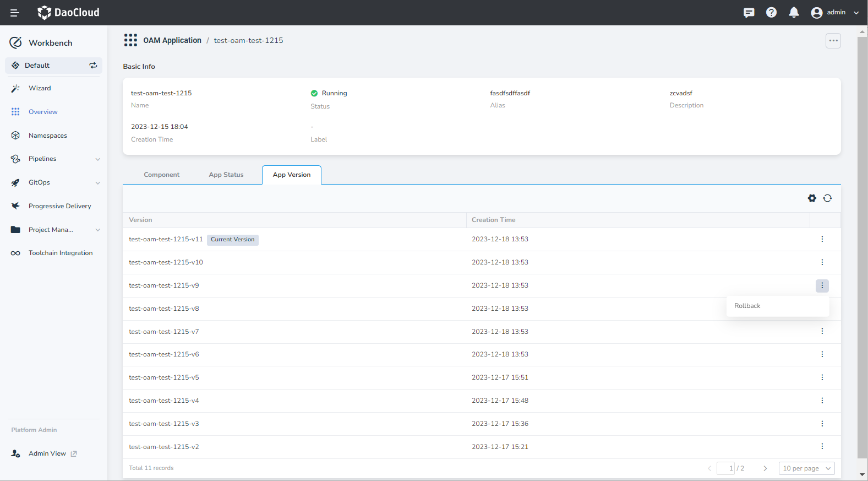The width and height of the screenshot is (868, 481).
Task: Click the page number input field
Action: (725, 468)
